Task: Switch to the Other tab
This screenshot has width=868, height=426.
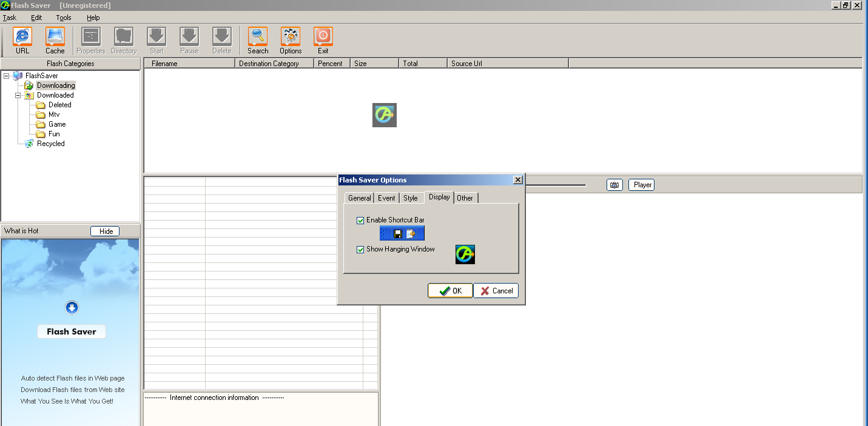Action: pos(465,198)
